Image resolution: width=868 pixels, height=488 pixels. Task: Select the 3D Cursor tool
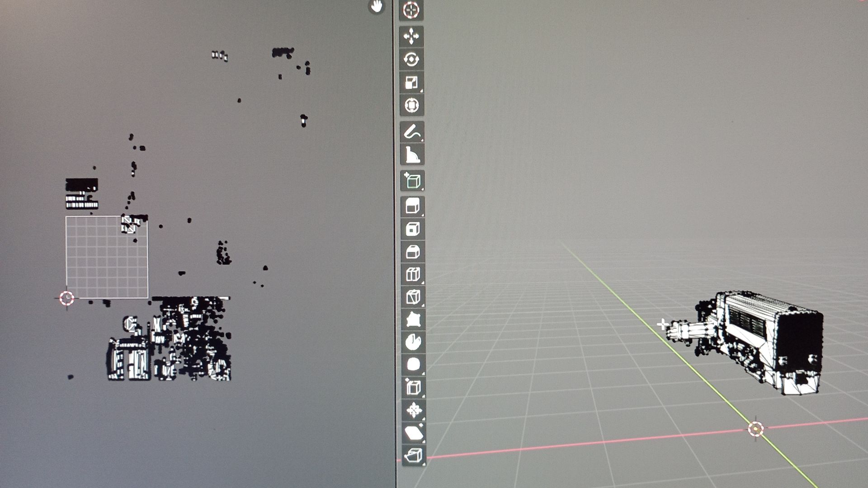click(x=411, y=10)
